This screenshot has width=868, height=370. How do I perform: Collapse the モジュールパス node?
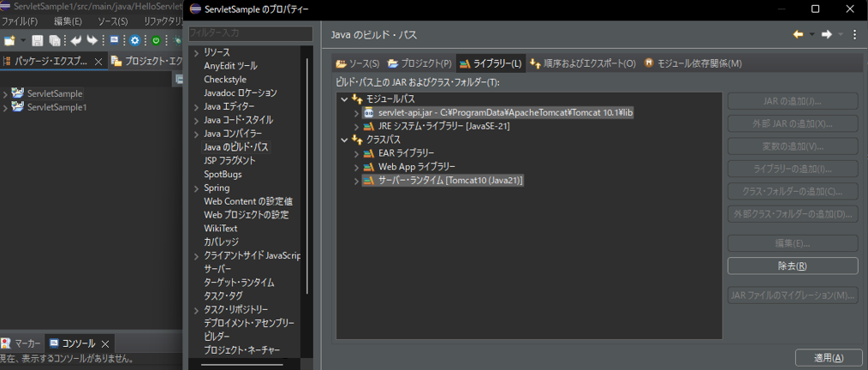tap(344, 99)
